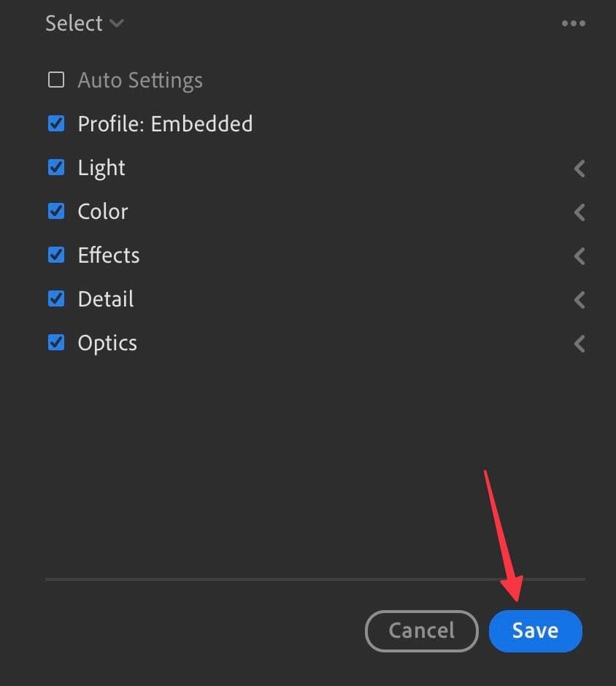This screenshot has width=616, height=686.
Task: Cancel the settings dialog
Action: [x=421, y=631]
